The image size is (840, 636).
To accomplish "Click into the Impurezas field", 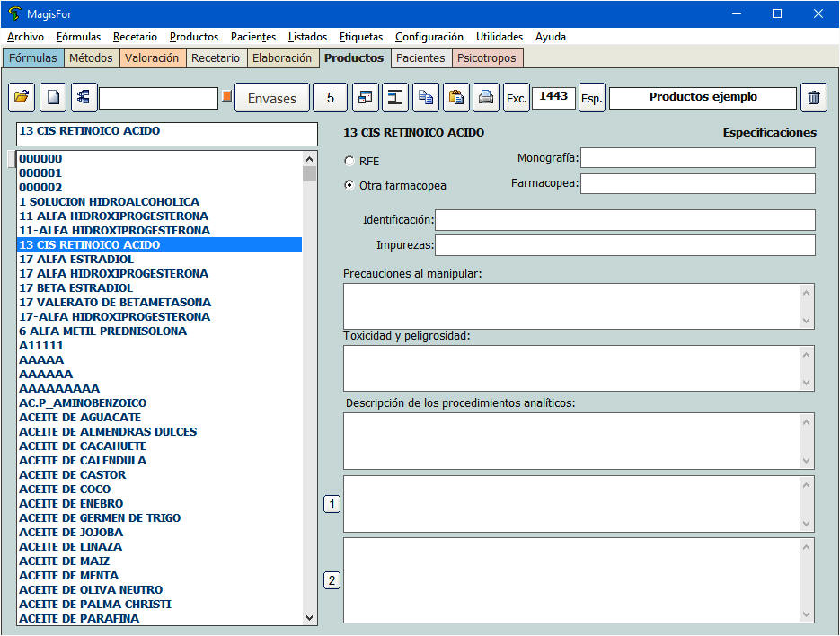I will click(625, 245).
